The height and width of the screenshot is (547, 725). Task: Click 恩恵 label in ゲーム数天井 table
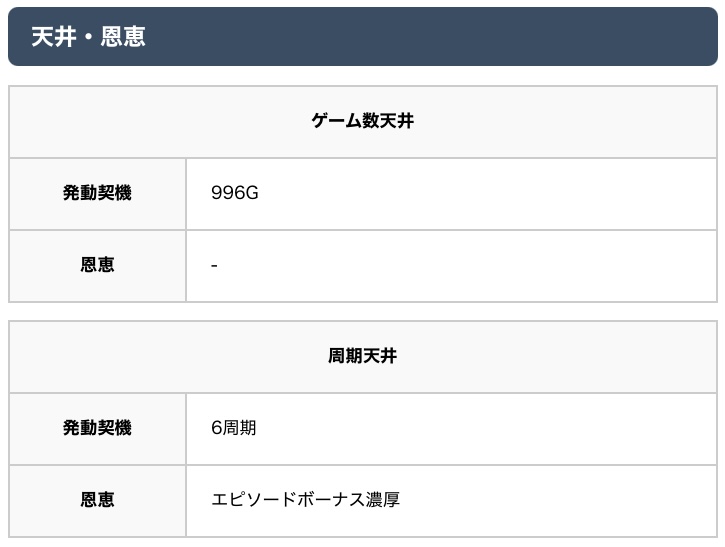(97, 265)
